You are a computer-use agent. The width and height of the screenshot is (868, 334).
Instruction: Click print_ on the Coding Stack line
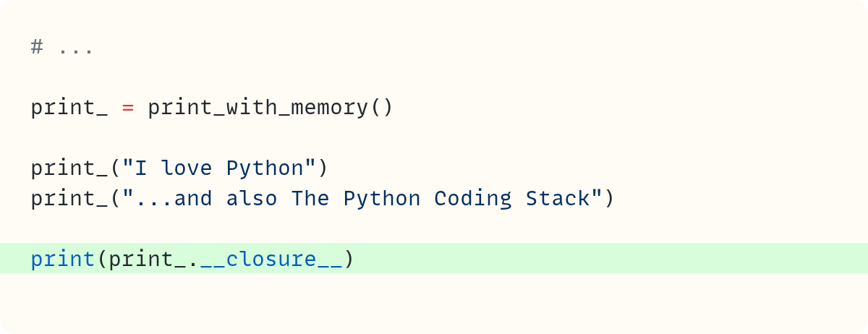(69, 198)
